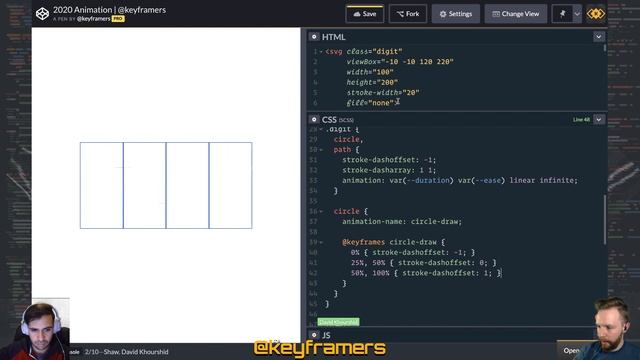The image size is (640, 360).
Task: Click the viewBox attribute line in HTML
Action: pyautogui.click(x=400, y=62)
